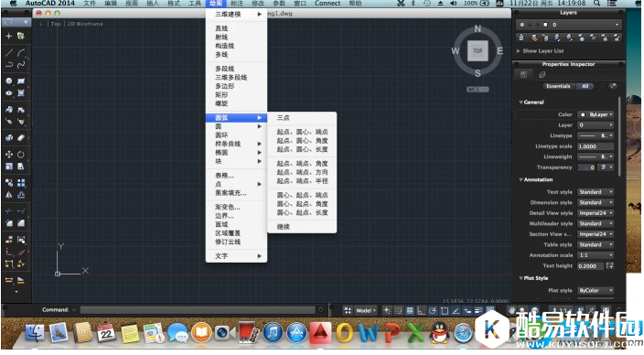This screenshot has height=355, width=644.
Task: Click the Linetype scale 1.0000 field
Action: [x=596, y=146]
